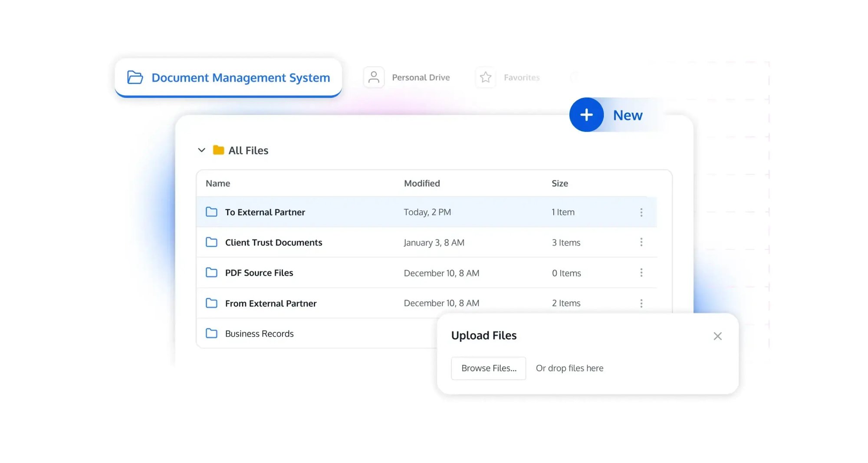
Task: Close the Upload Files dialog
Action: coord(717,336)
